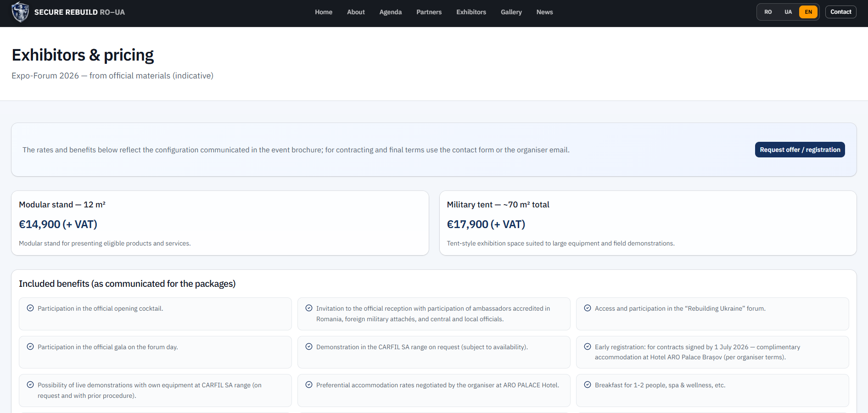Click the €17,900 (+ VAT) price
868x413 pixels.
pyautogui.click(x=486, y=224)
